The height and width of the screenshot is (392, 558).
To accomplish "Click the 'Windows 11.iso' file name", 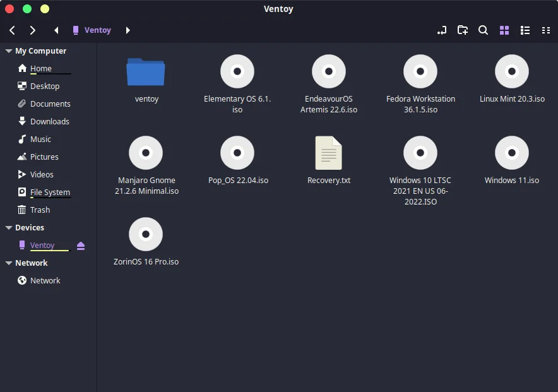I will 512,181.
